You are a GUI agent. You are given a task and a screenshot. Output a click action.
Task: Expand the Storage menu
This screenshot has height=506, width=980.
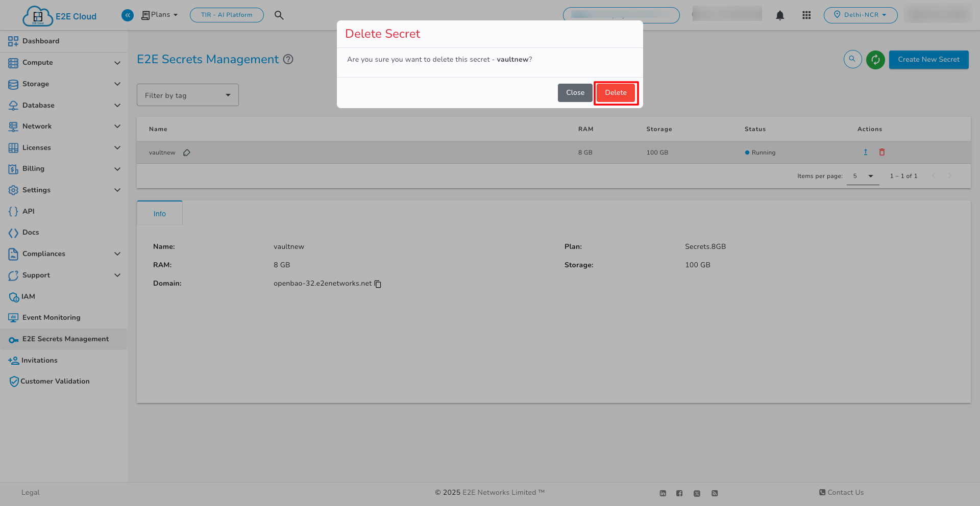click(x=64, y=84)
